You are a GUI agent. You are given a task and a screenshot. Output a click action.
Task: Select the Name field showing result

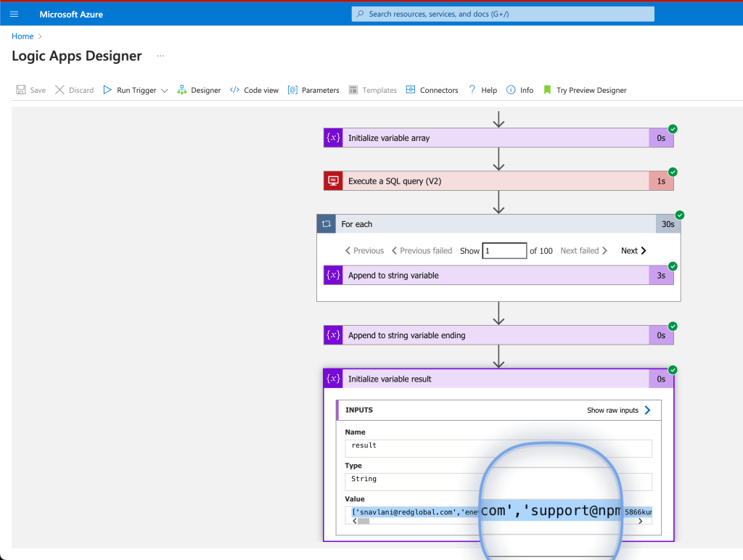coord(498,448)
